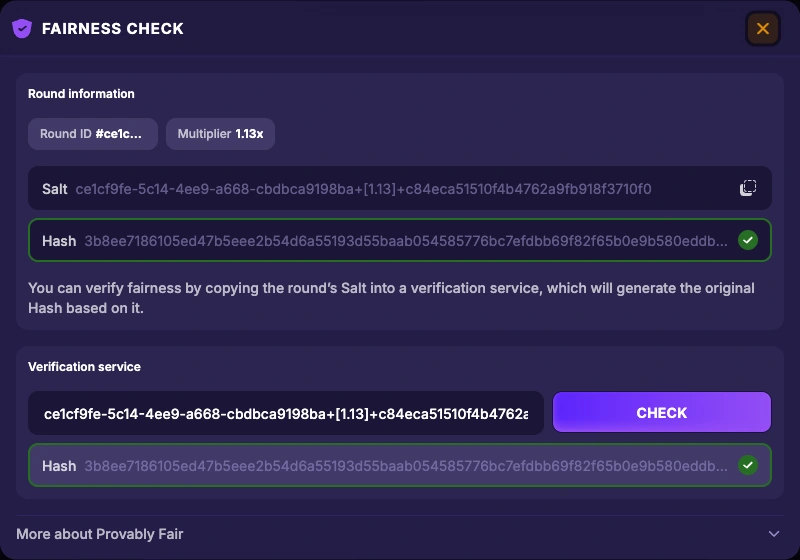Click the FAIRNESS CHECK title
Viewport: 800px width, 560px height.
[x=113, y=29]
